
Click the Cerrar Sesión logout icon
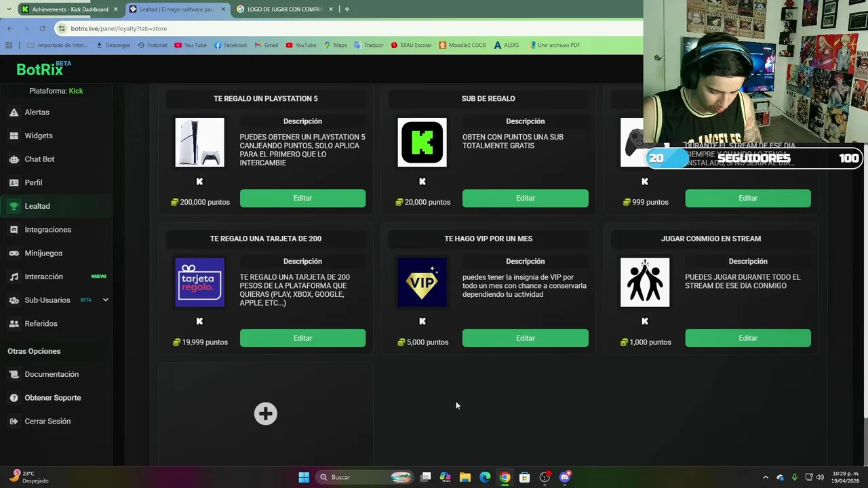click(x=14, y=422)
